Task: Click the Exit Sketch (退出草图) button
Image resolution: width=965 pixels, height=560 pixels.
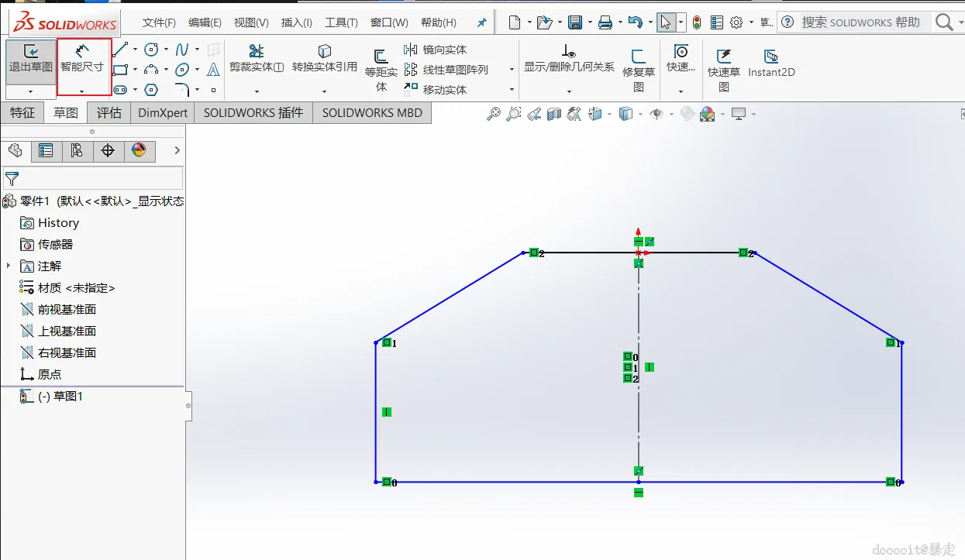Action: [31, 58]
